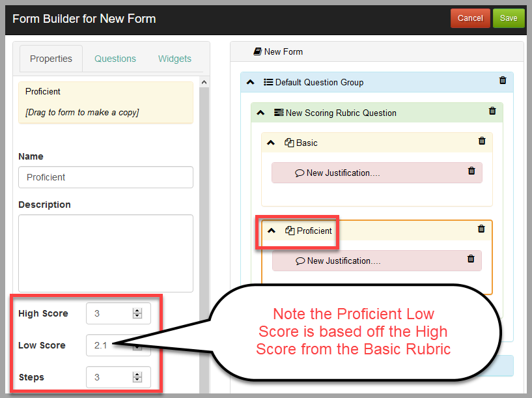532x398 pixels.
Task: Cancel the form builder
Action: [470, 18]
